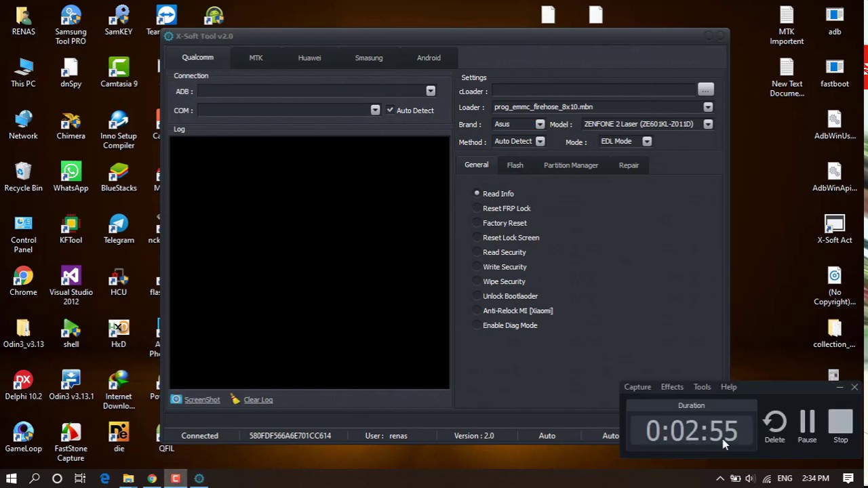Image resolution: width=868 pixels, height=488 pixels.
Task: Launch dnSpy desktop shortcut
Action: (71, 73)
